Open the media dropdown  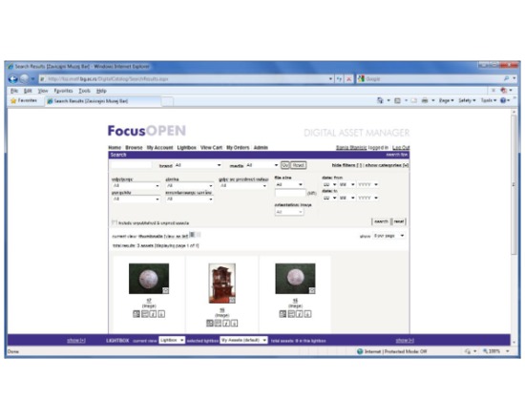(x=262, y=165)
